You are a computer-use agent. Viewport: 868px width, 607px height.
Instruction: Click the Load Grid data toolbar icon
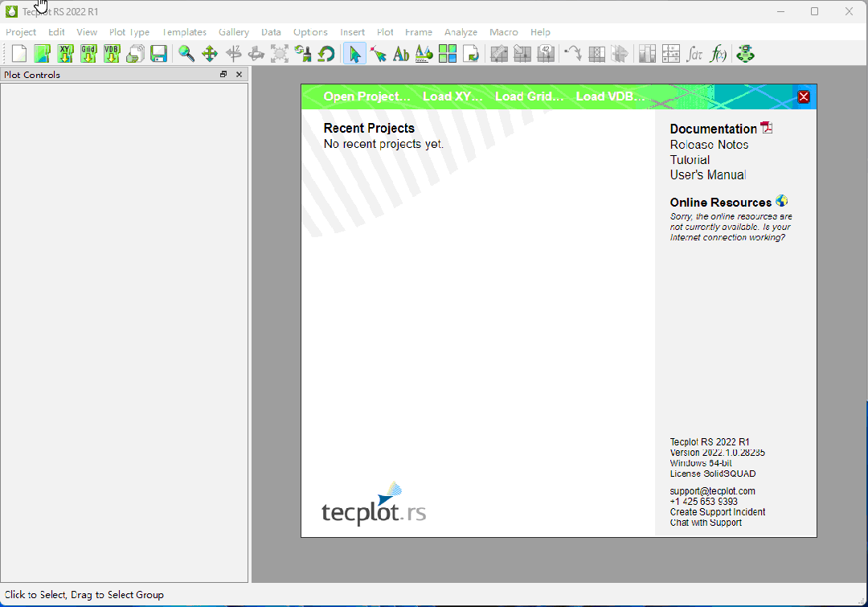coord(88,54)
